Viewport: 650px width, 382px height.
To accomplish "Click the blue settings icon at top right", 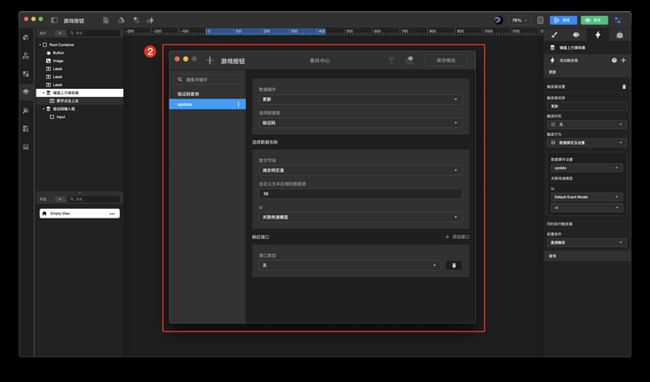I will (618, 20).
